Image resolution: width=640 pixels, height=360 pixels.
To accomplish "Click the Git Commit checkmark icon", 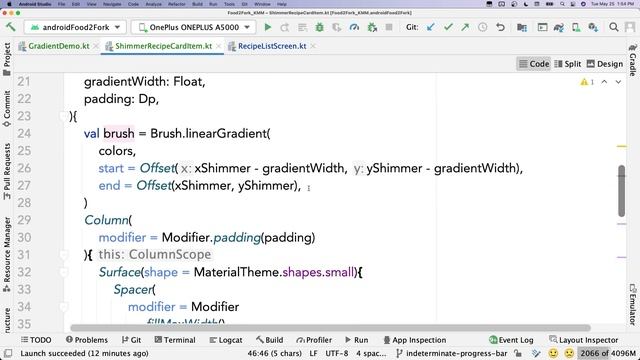I will click(x=448, y=27).
